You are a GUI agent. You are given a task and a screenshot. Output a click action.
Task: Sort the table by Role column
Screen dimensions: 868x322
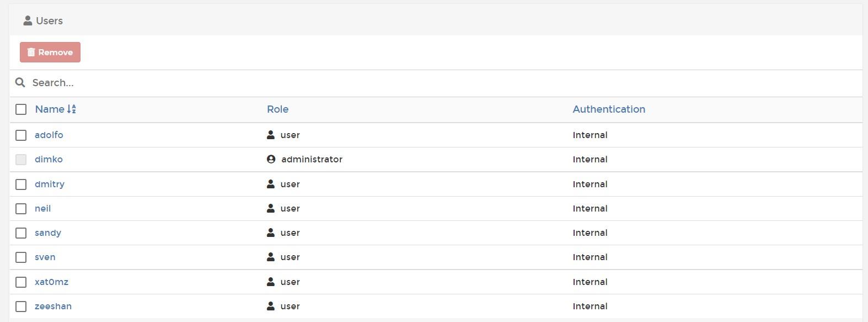[x=278, y=109]
